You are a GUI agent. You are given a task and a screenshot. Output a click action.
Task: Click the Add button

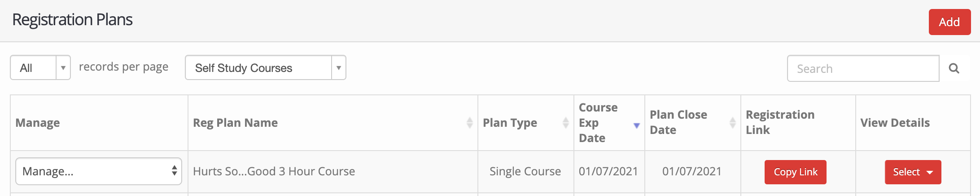click(x=949, y=22)
